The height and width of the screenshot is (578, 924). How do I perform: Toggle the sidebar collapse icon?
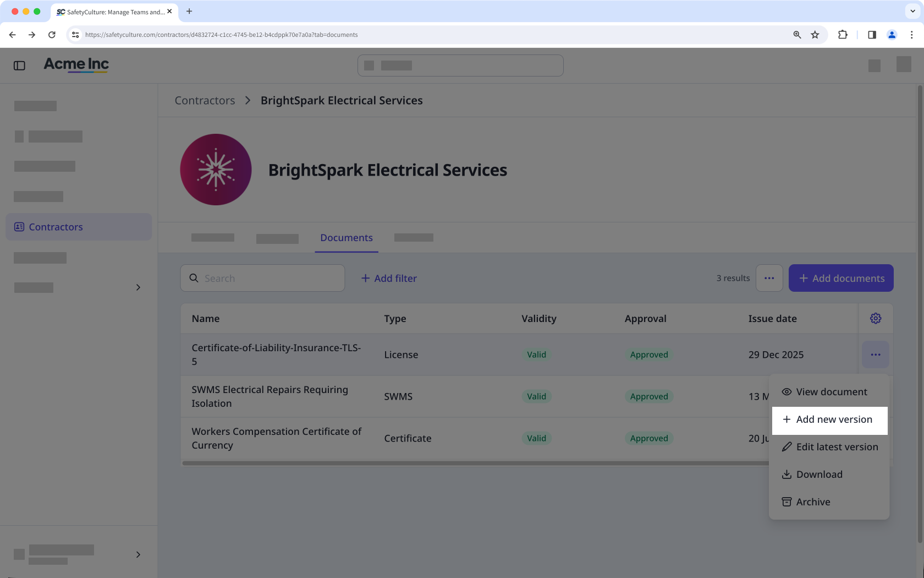click(x=19, y=66)
